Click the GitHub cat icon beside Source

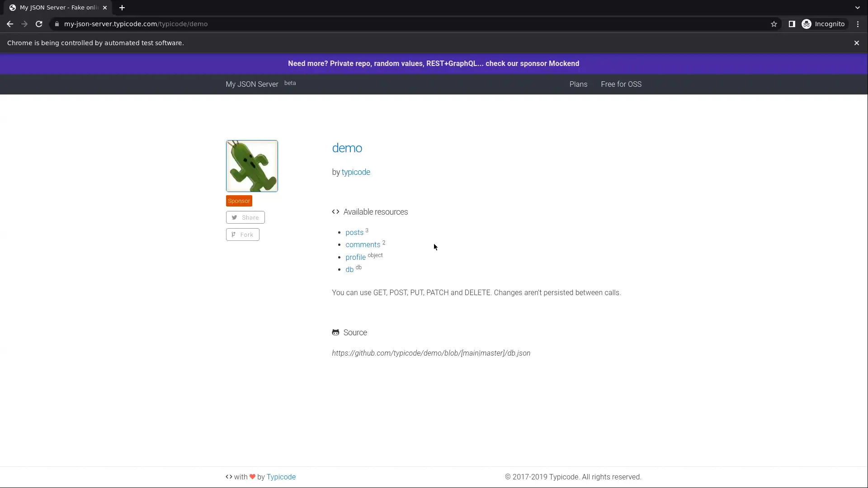pyautogui.click(x=335, y=333)
